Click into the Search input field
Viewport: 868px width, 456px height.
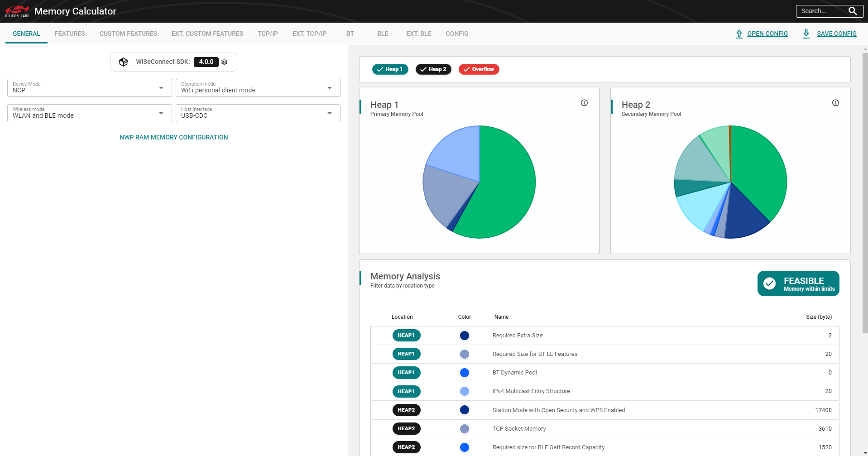[x=820, y=11]
